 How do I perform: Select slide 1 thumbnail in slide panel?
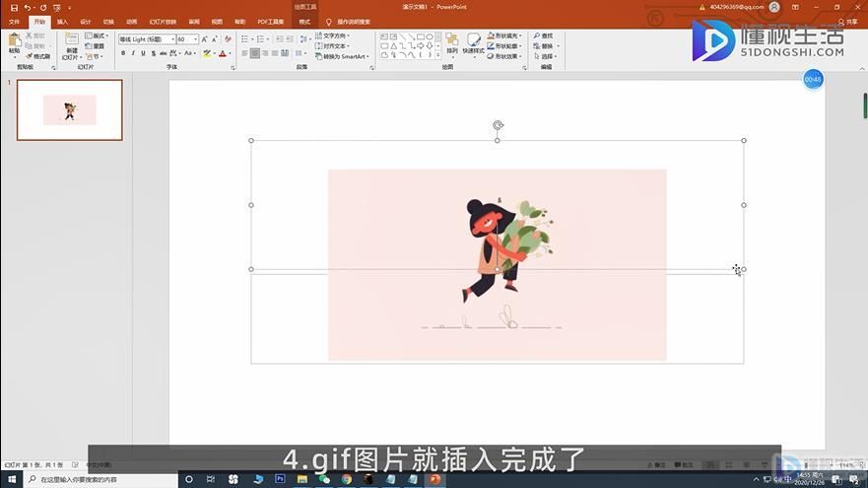[70, 109]
